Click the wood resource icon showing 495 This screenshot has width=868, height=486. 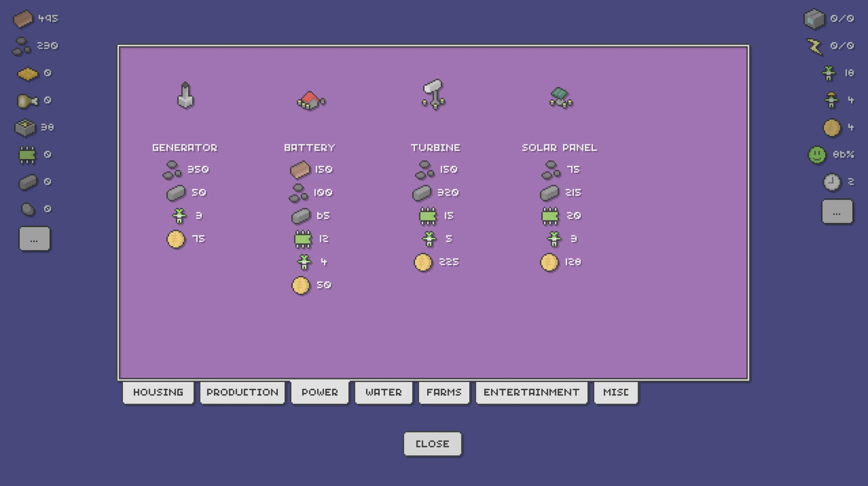[23, 19]
